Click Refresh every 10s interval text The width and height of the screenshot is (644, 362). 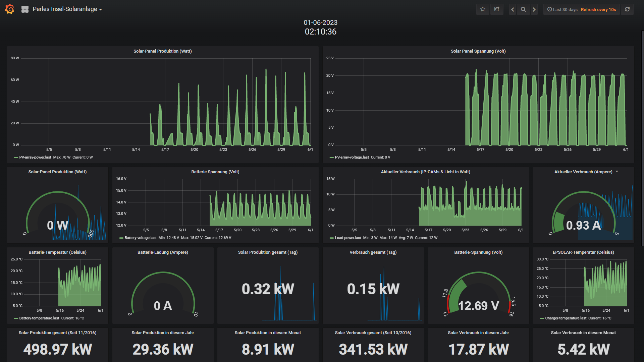tap(598, 9)
